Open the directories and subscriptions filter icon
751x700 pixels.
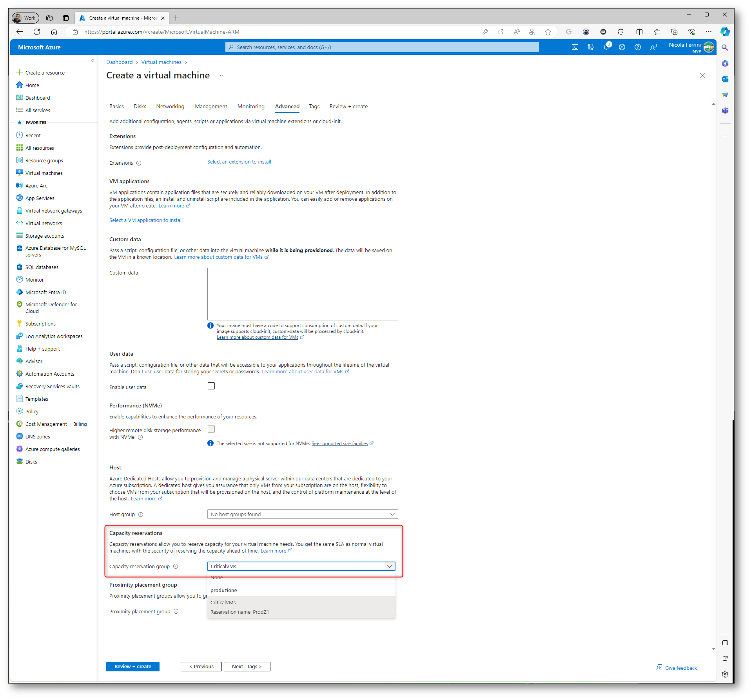[x=591, y=47]
